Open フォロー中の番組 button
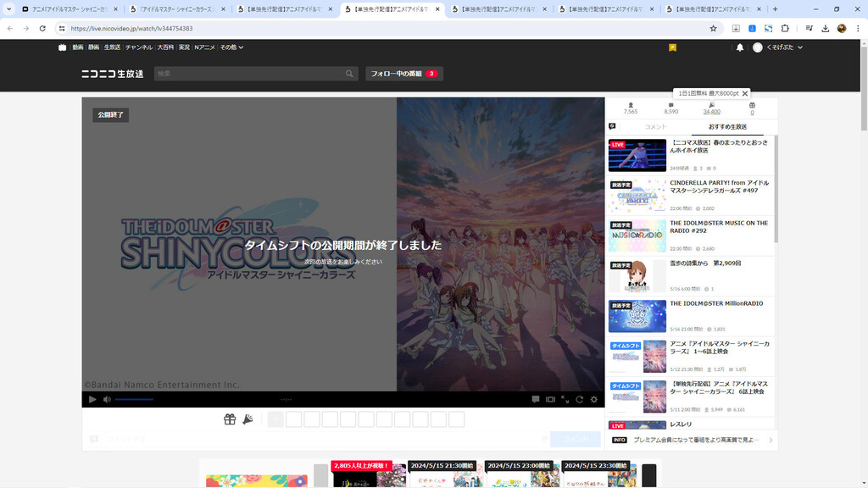This screenshot has width=868, height=488. click(404, 74)
